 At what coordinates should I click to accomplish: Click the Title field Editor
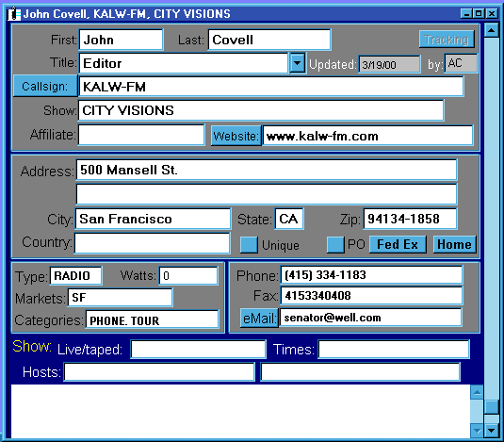tap(184, 63)
